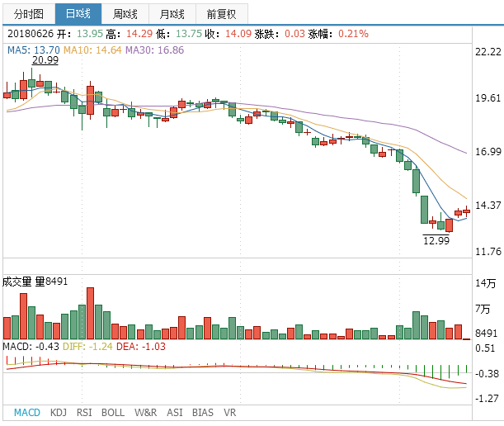Screen dimensions: 504x426
Task: Click the latest candlestick on the chart
Action: tap(466, 211)
